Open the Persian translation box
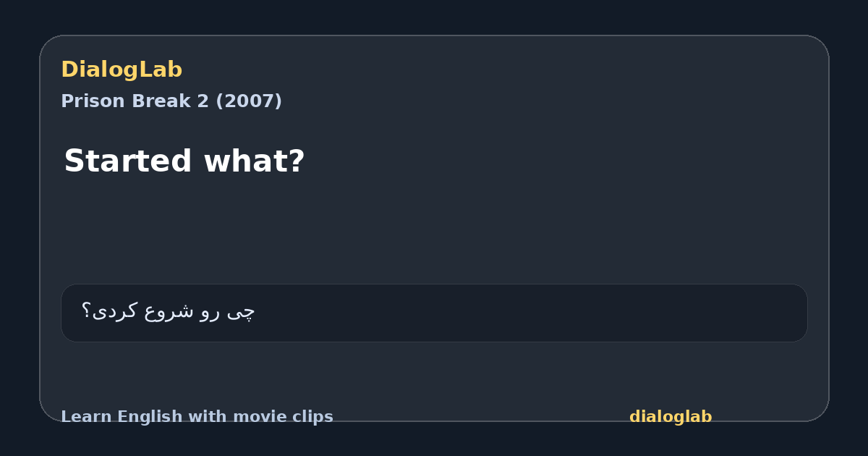Screen dimensions: 868x456 click(x=434, y=313)
